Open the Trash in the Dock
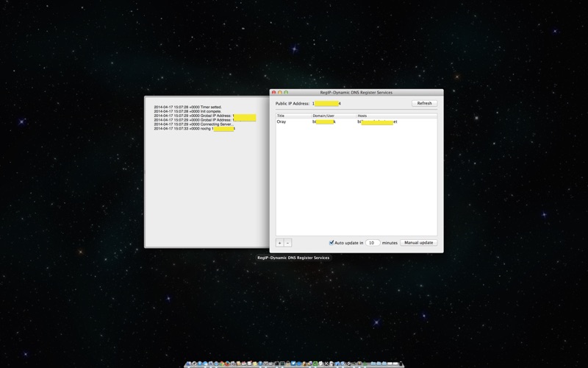The width and height of the screenshot is (588, 368). click(398, 364)
